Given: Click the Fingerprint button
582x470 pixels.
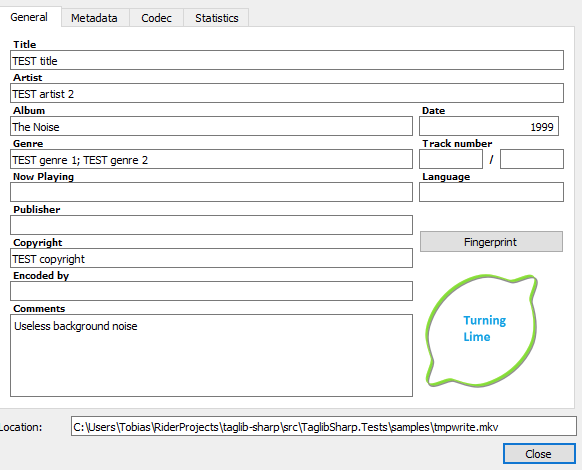Looking at the screenshot, I should [491, 242].
